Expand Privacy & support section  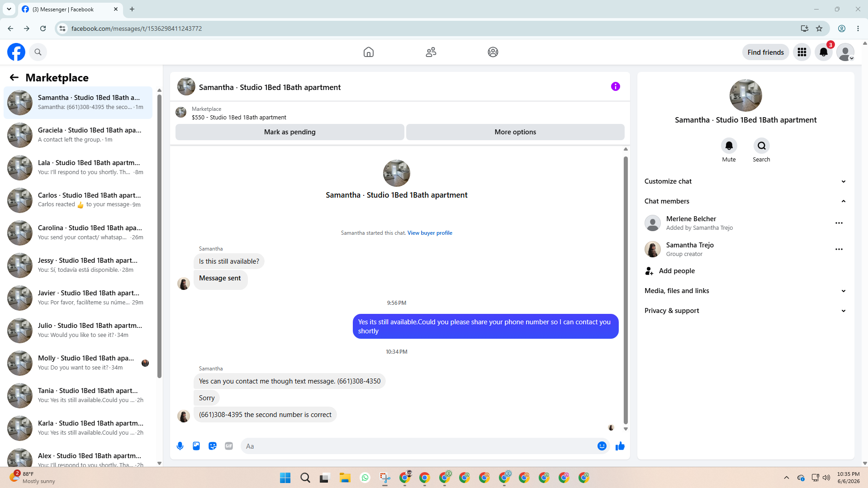[745, 311]
